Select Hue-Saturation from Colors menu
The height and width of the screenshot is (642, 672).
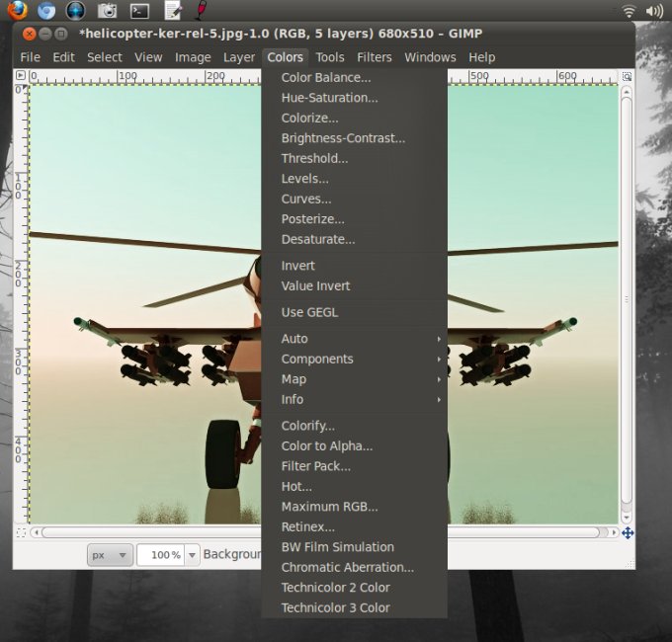click(329, 98)
